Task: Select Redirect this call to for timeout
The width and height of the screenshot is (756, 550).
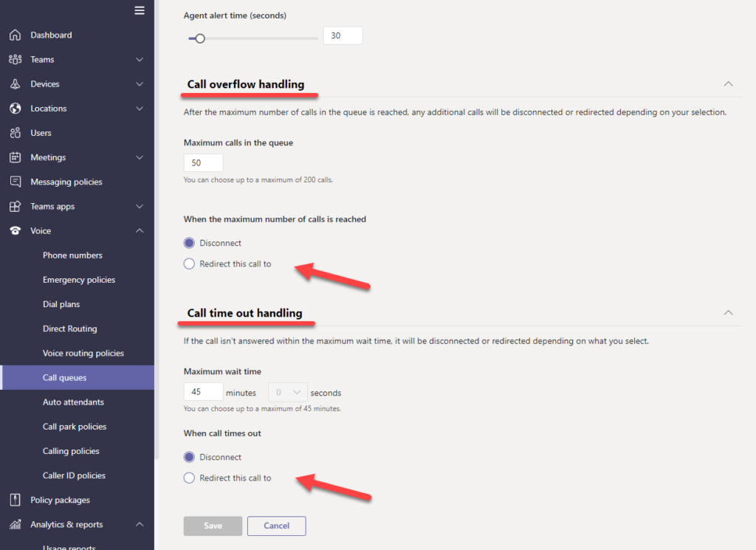Action: (189, 478)
